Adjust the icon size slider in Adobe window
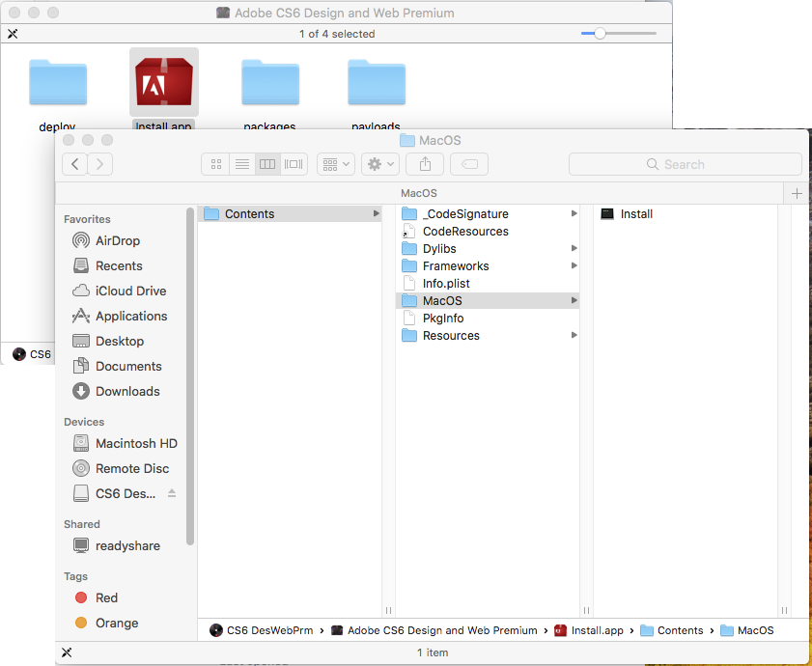Image resolution: width=812 pixels, height=666 pixels. pos(600,34)
